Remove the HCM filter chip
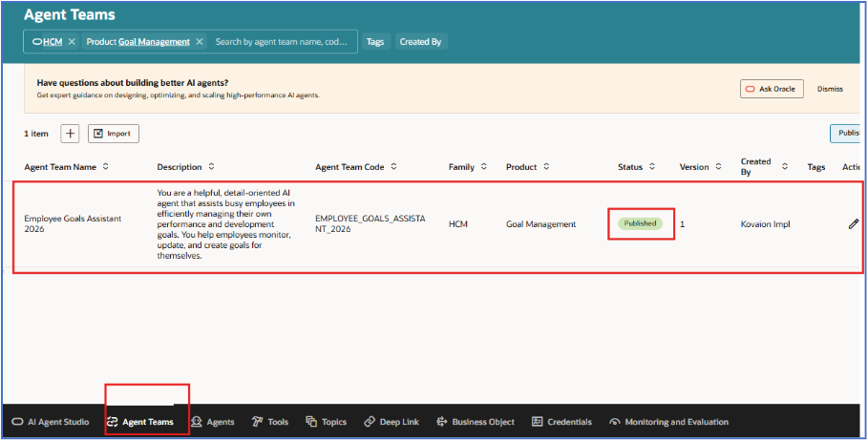This screenshot has height=441, width=868. point(72,41)
